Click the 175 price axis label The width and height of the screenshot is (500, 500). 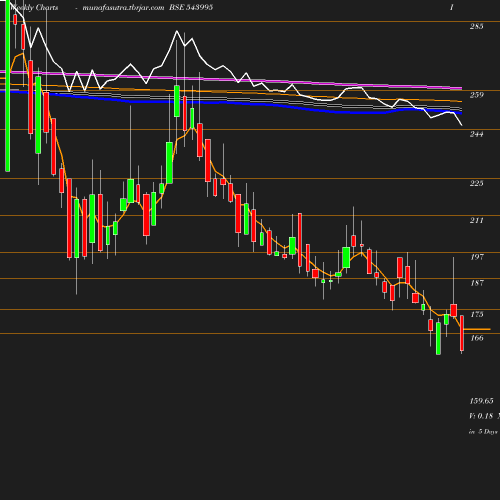click(476, 314)
